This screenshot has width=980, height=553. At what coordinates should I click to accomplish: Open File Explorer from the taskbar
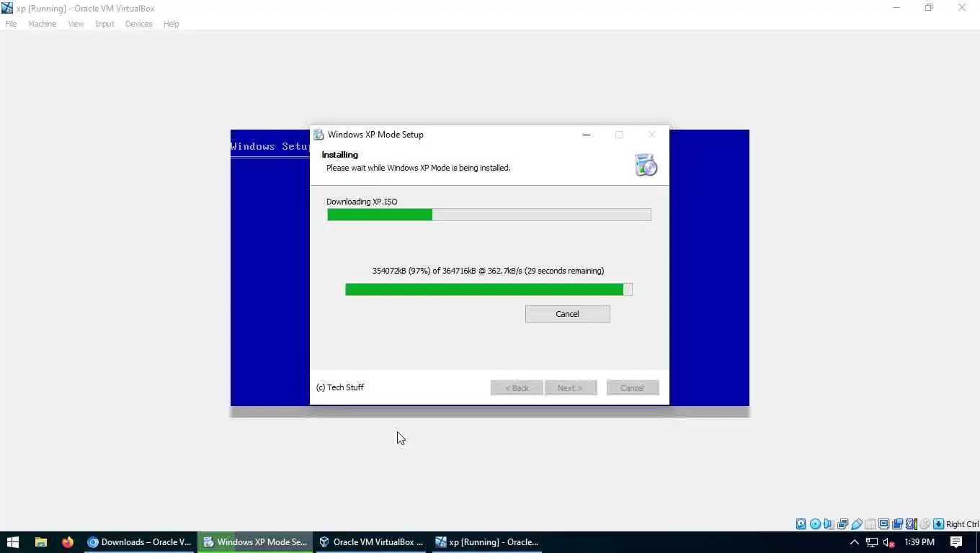click(x=40, y=542)
